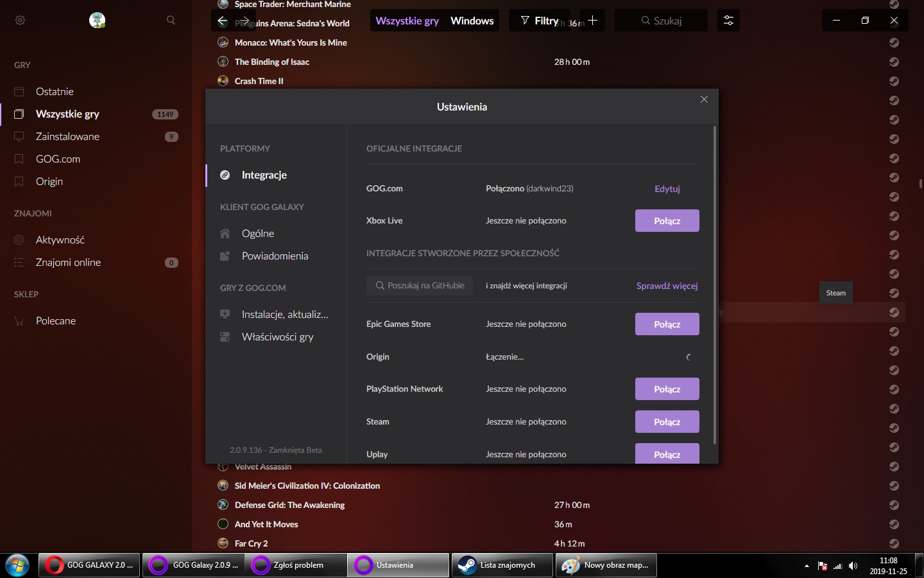
Task: Close the Ustawienia dialog
Action: (704, 100)
